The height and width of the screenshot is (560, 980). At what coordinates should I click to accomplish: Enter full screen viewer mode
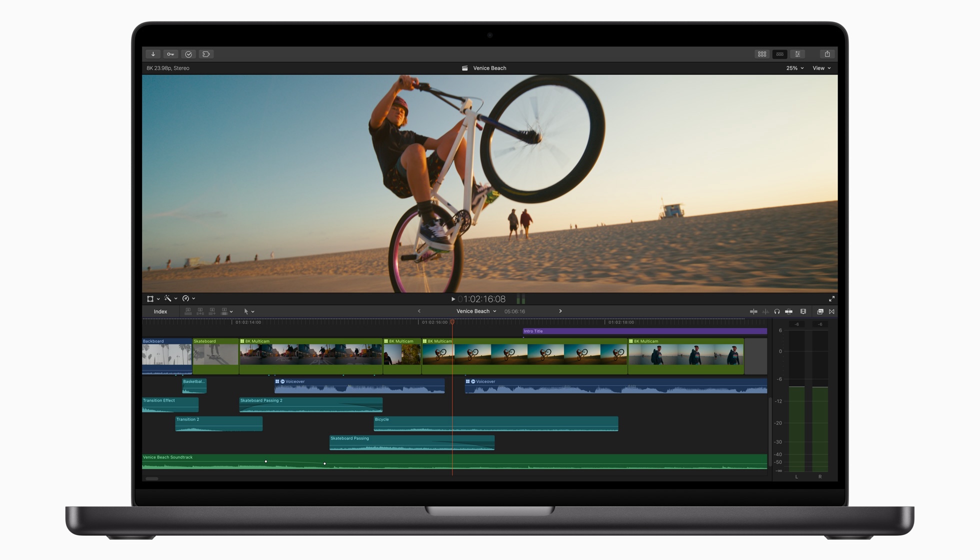pos(831,299)
